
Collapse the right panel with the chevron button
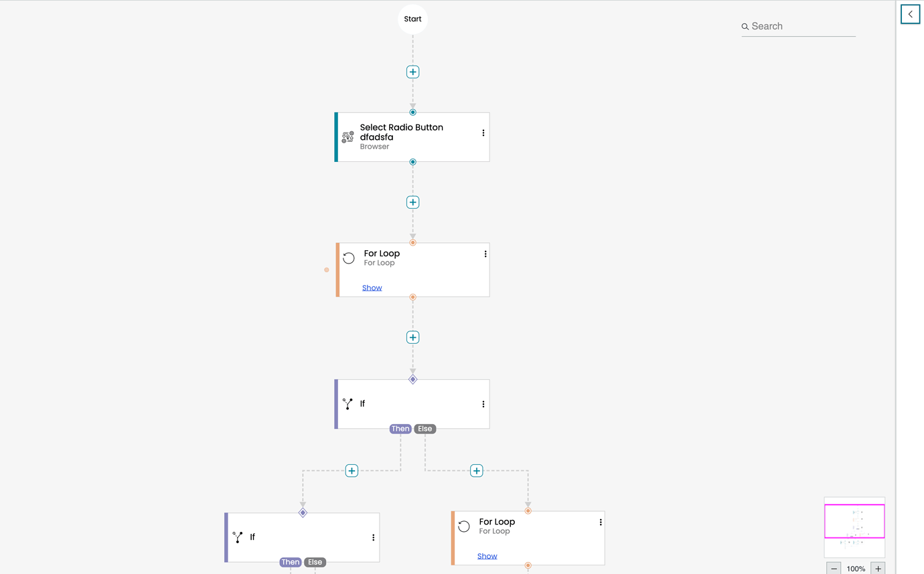click(x=910, y=14)
